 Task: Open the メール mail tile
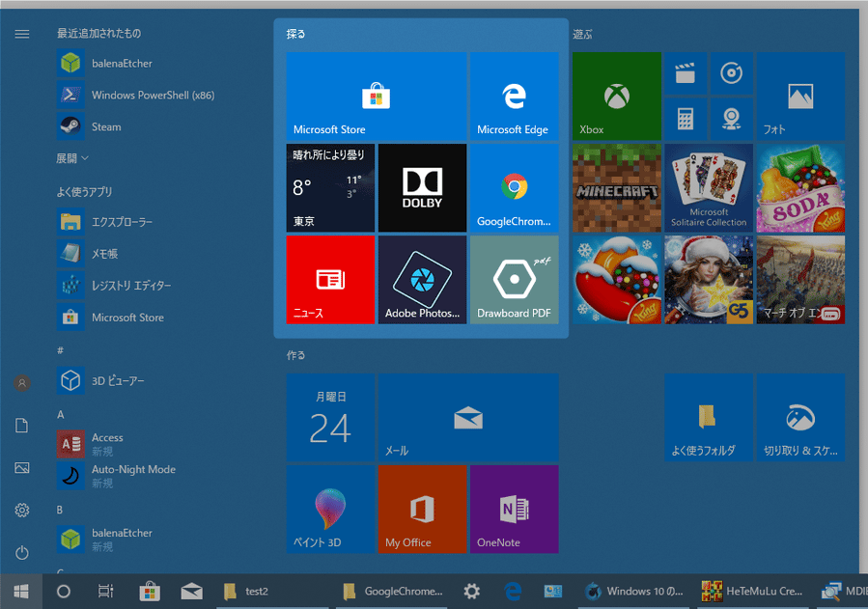[468, 418]
